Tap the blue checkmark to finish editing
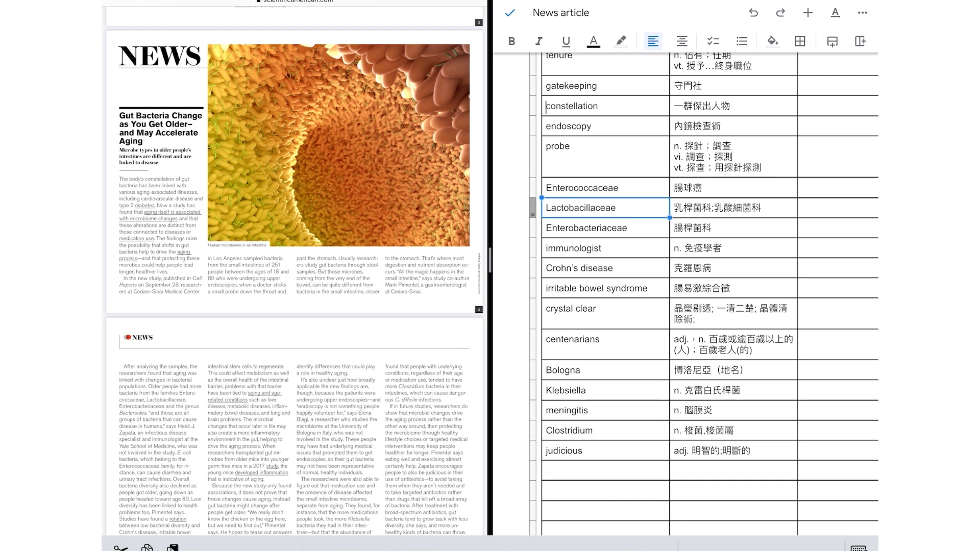 pyautogui.click(x=509, y=13)
